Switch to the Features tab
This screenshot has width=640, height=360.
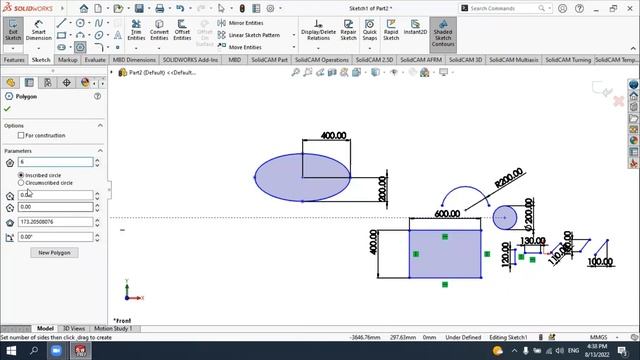click(14, 60)
